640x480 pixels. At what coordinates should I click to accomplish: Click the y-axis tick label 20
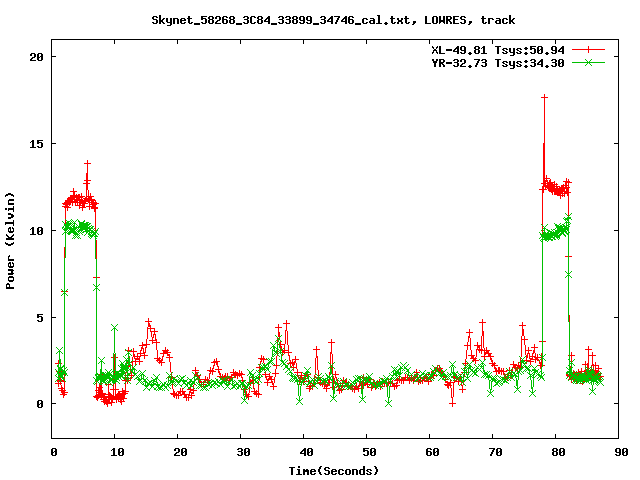[36, 57]
